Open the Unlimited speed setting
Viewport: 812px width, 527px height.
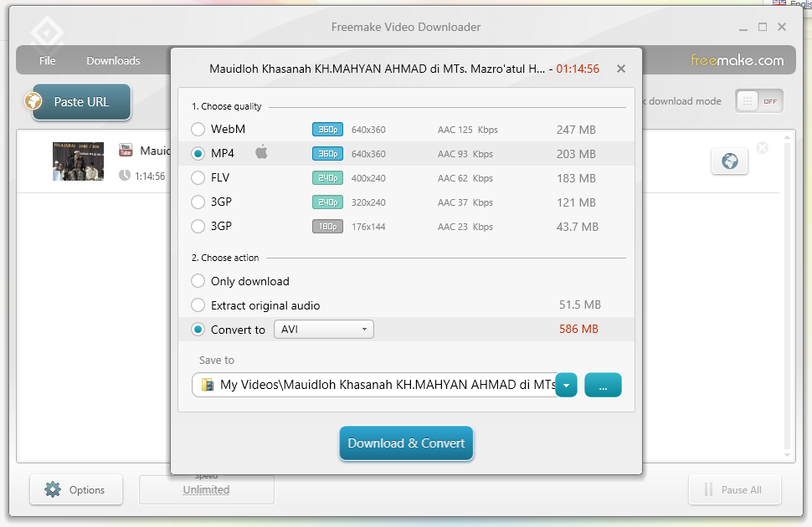click(206, 489)
